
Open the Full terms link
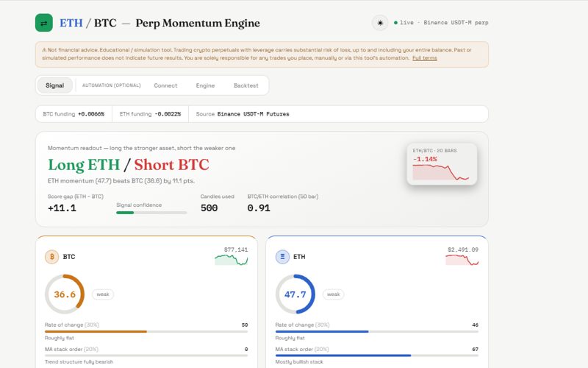[x=425, y=58]
